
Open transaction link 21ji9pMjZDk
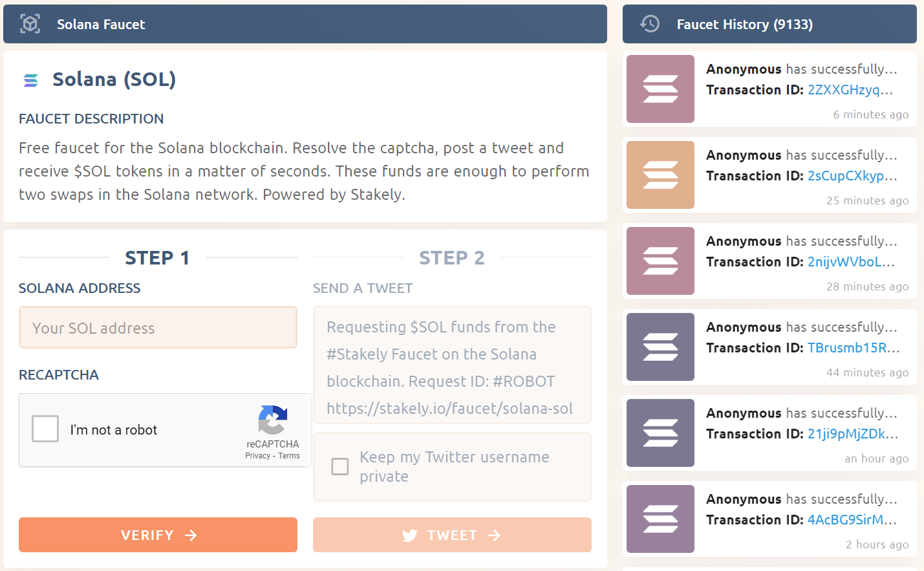(852, 434)
